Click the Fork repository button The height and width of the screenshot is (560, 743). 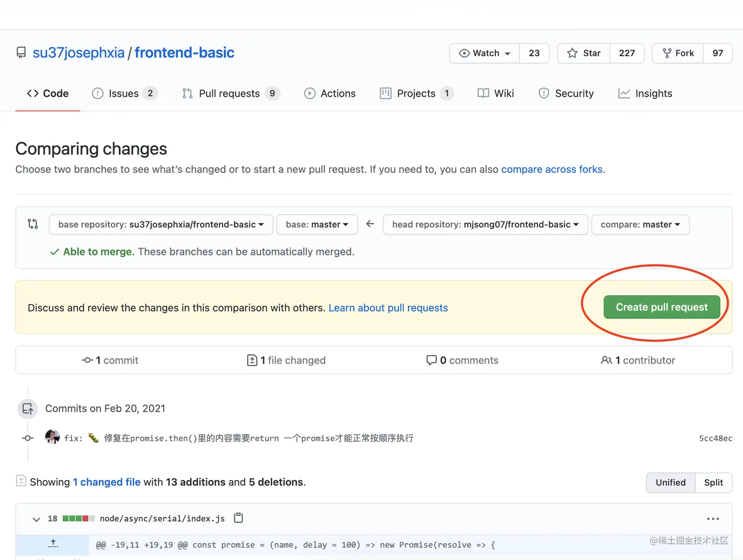pyautogui.click(x=678, y=53)
